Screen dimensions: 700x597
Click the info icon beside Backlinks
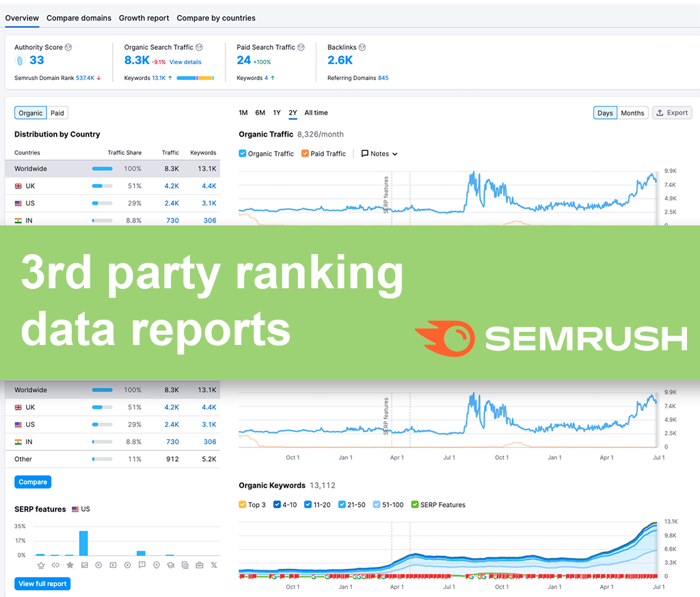[362, 47]
